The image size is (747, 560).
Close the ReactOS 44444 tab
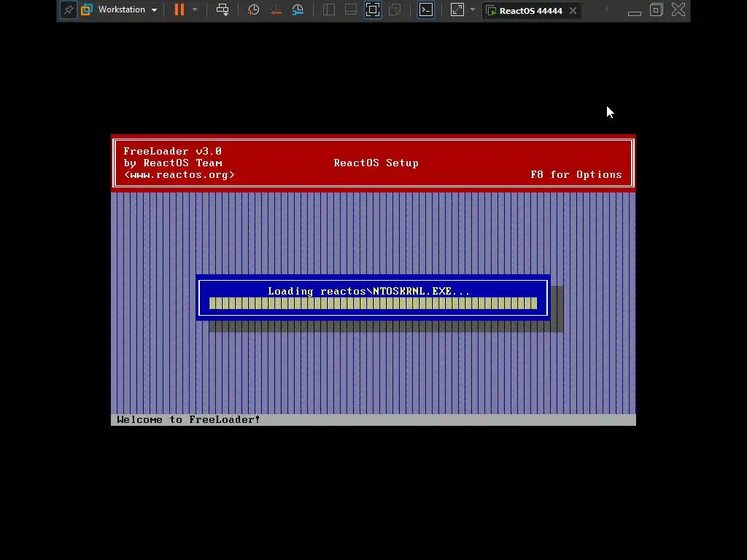[x=573, y=10]
